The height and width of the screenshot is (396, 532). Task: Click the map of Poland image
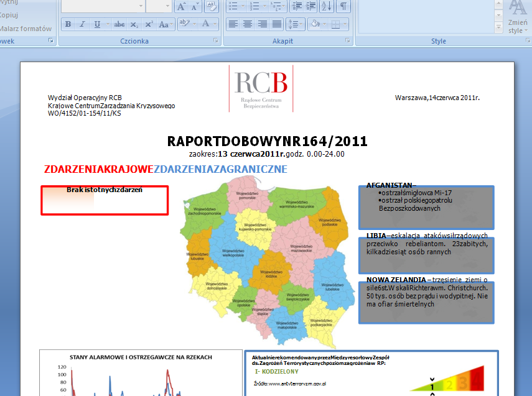point(266,262)
